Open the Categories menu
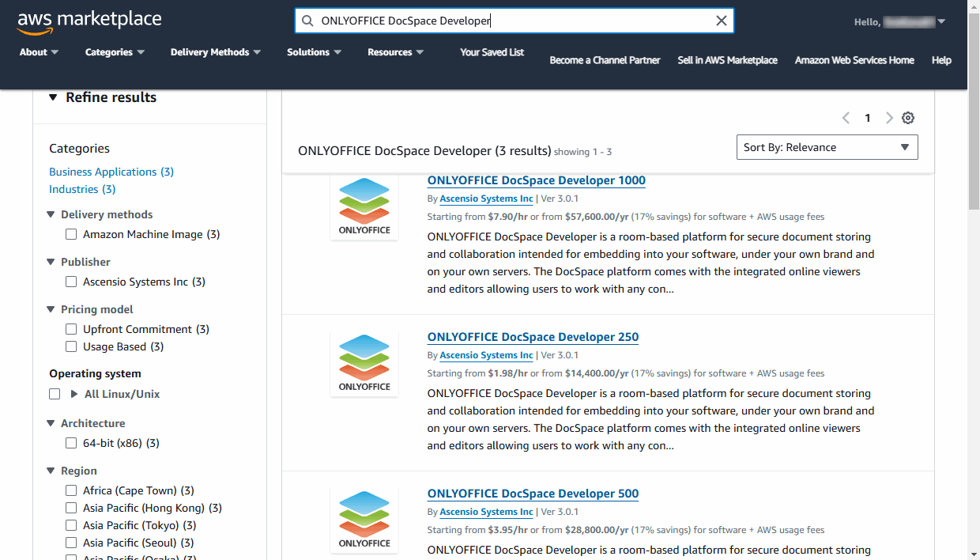The width and height of the screenshot is (980, 560). [x=115, y=52]
